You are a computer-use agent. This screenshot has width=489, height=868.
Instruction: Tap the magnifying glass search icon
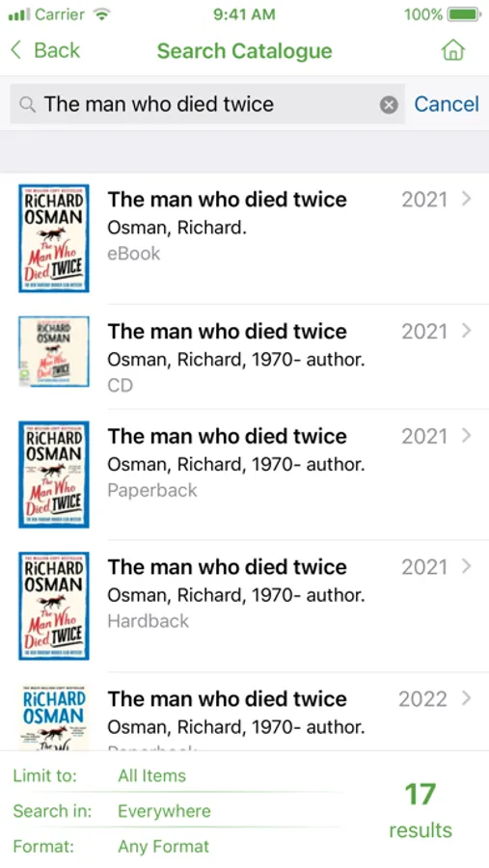point(27,104)
